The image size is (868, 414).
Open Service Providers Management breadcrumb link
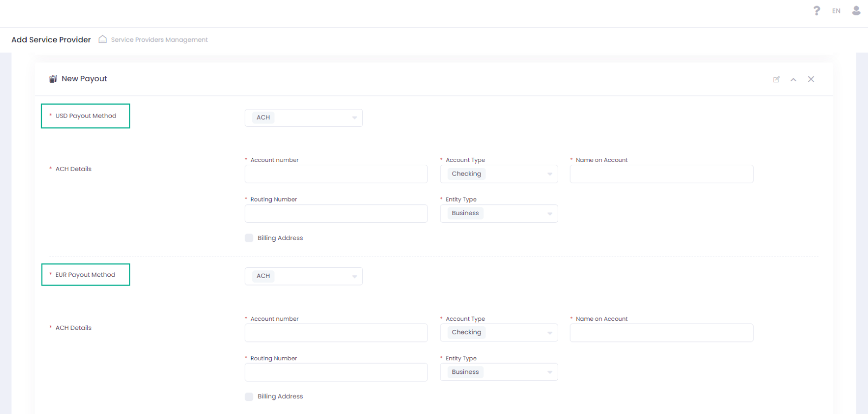[159, 40]
